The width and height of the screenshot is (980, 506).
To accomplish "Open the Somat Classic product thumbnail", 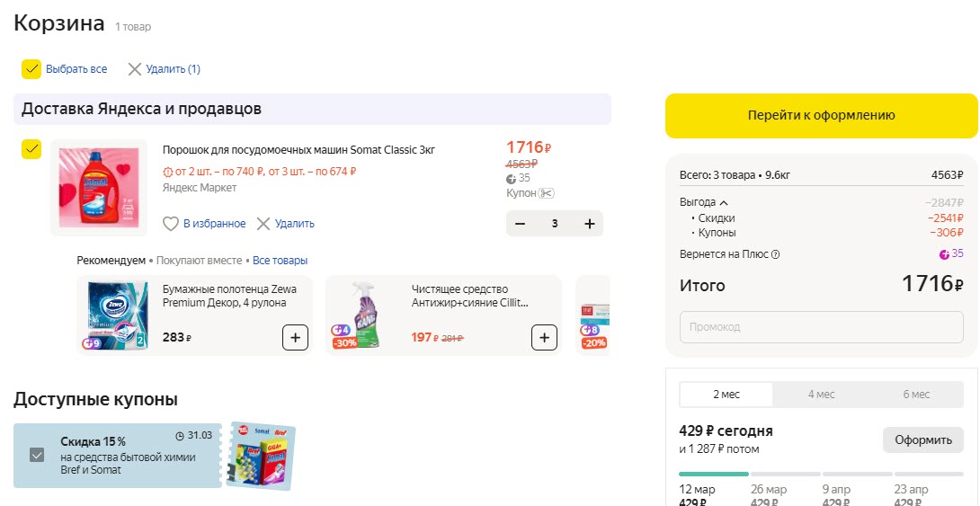I will click(x=99, y=187).
